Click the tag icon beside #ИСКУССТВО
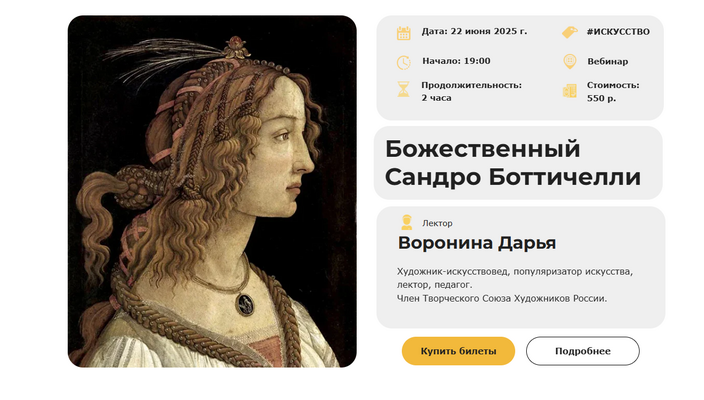Viewport: 704px width, 400px height. (570, 32)
